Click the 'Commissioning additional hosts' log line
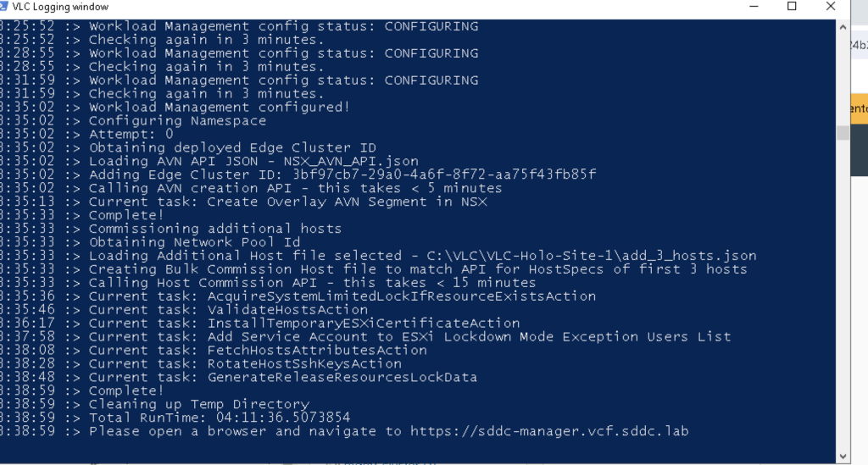Viewport: 868px width, 465px height. [214, 229]
